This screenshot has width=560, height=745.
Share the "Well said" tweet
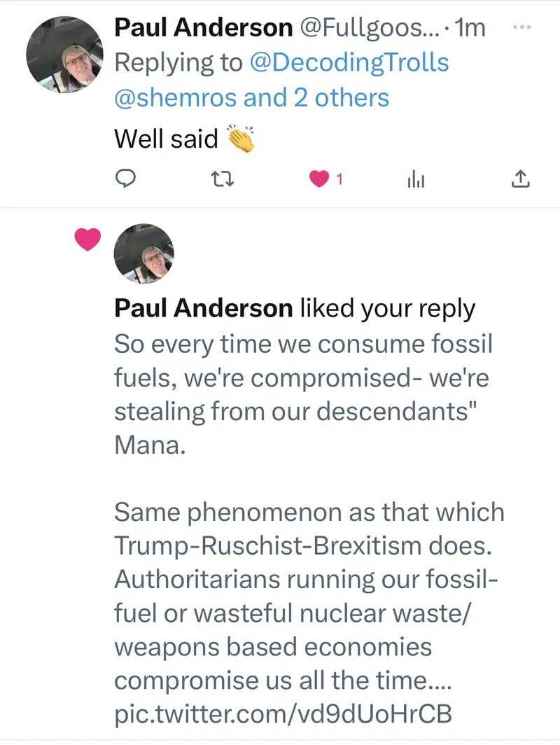point(519,180)
